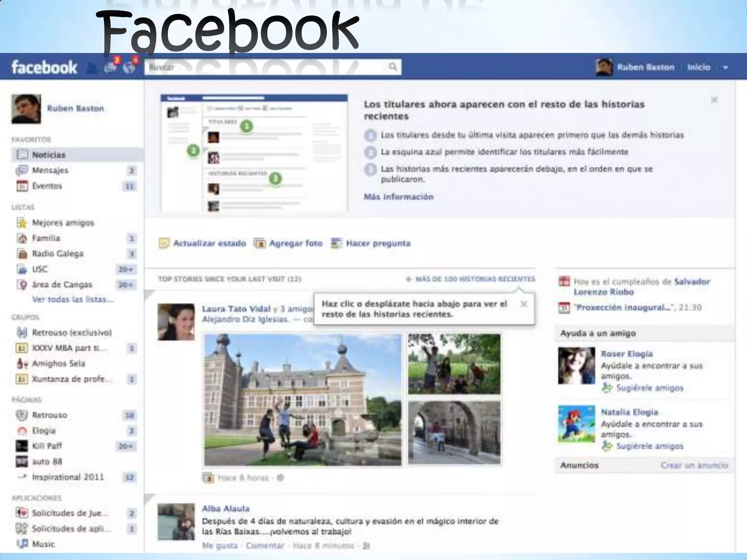Click the friend requests icon in header

click(92, 68)
